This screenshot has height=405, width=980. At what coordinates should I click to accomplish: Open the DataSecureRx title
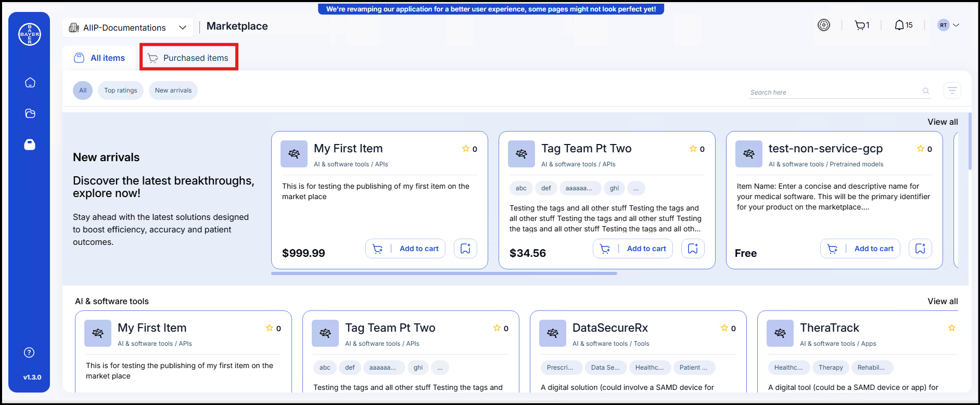(x=610, y=328)
